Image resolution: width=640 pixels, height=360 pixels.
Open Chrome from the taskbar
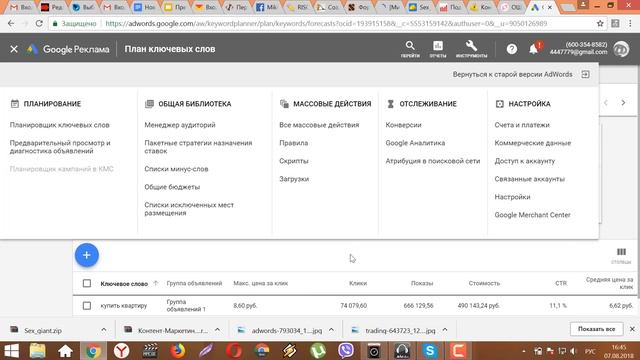tap(93, 351)
